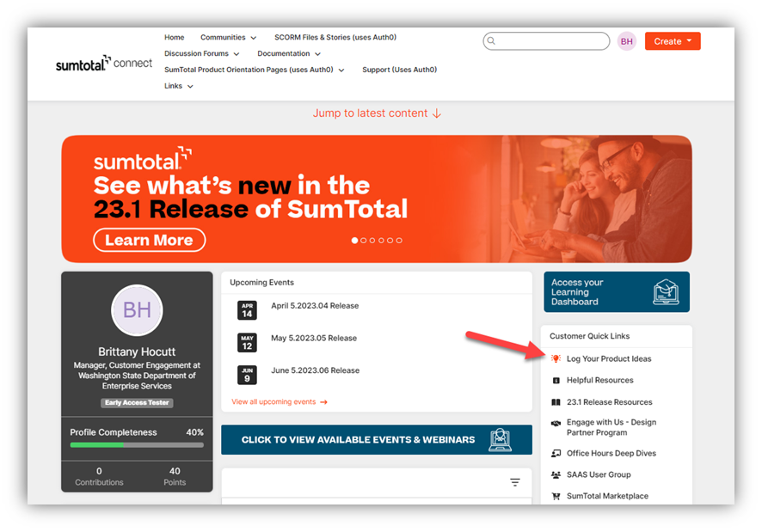Click the SumTotal Connect logo

[104, 63]
